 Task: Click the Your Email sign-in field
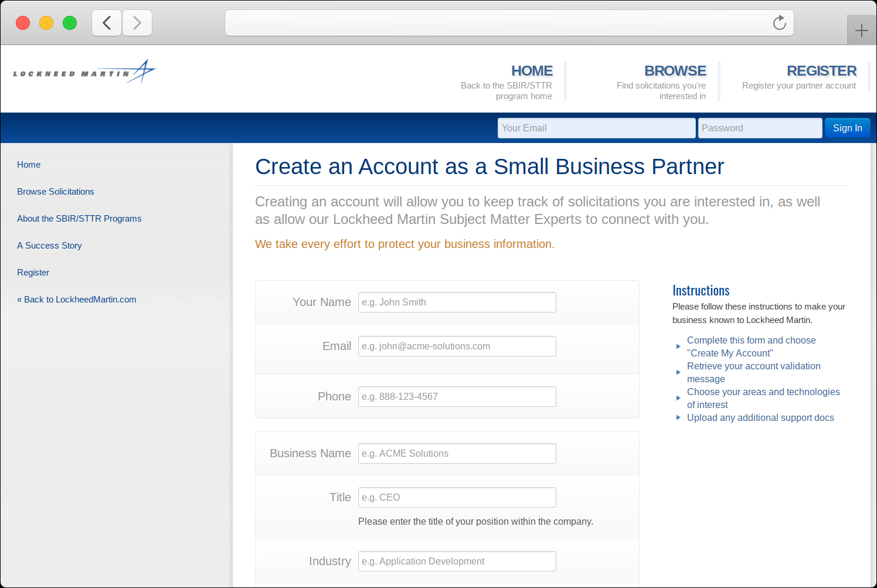pos(596,128)
